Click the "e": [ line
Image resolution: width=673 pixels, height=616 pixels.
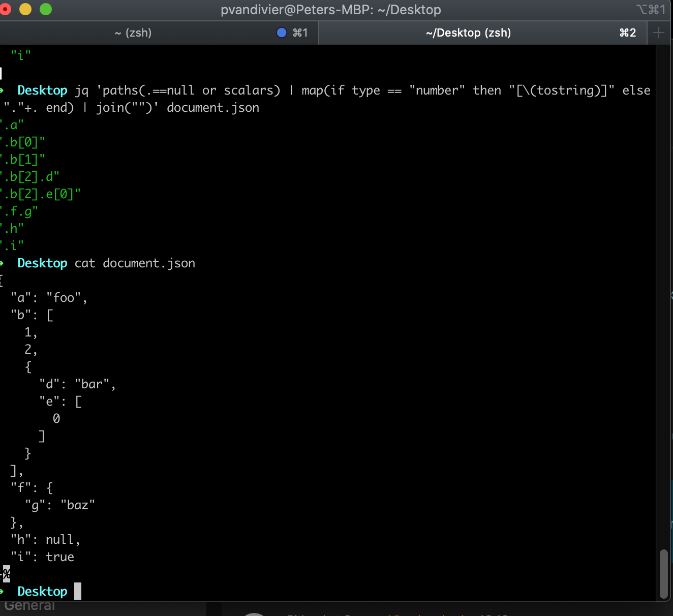(x=60, y=402)
